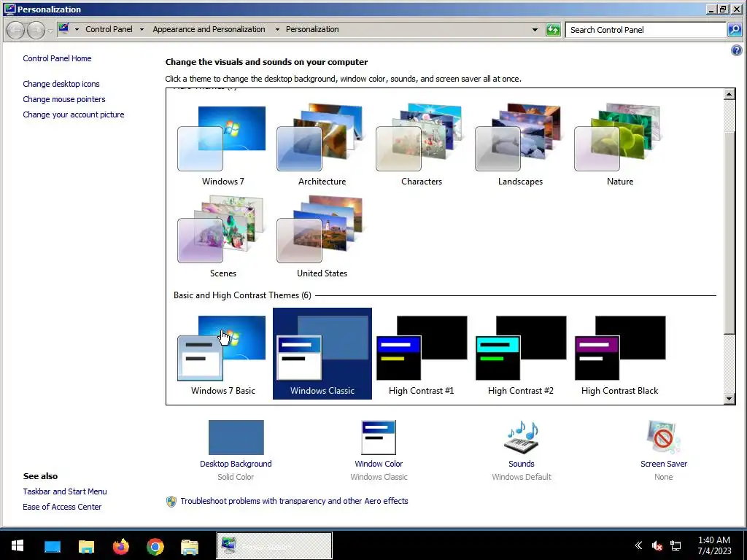This screenshot has width=747, height=560.
Task: Click the theme list scroll down arrow
Action: (729, 399)
